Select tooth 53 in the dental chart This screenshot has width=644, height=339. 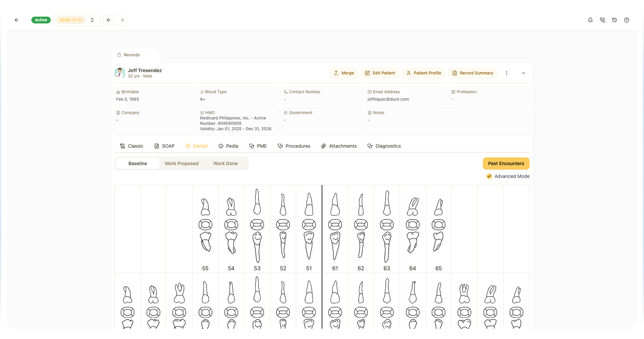pos(257,228)
